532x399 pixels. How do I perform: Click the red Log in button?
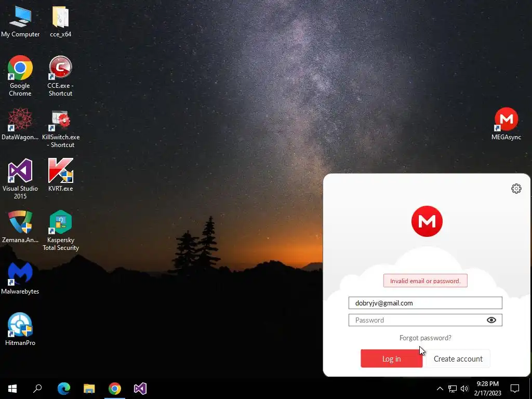pyautogui.click(x=392, y=358)
